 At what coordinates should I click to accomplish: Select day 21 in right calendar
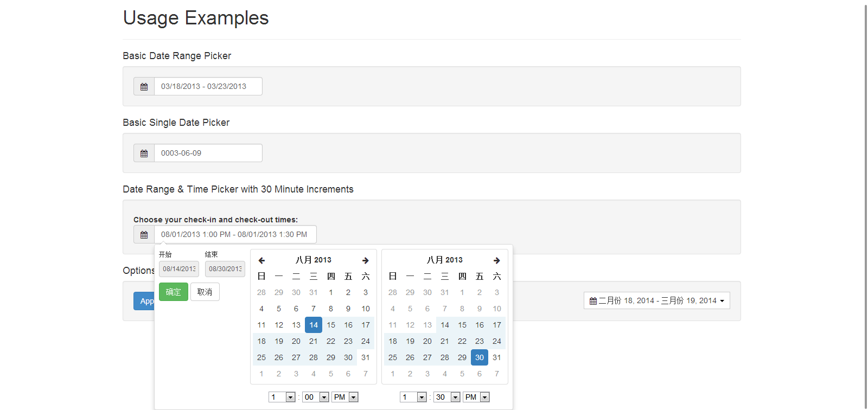point(445,341)
